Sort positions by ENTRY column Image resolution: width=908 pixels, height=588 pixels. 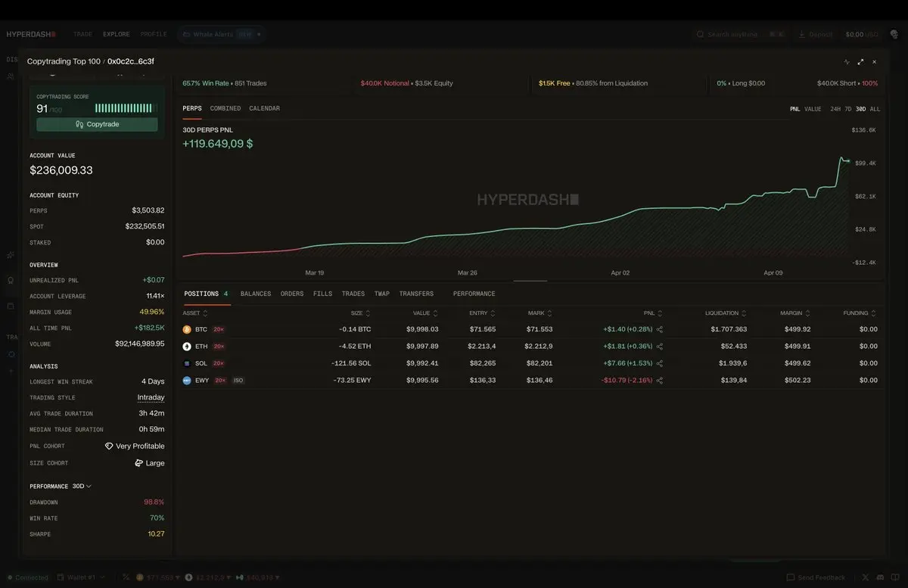(x=482, y=313)
